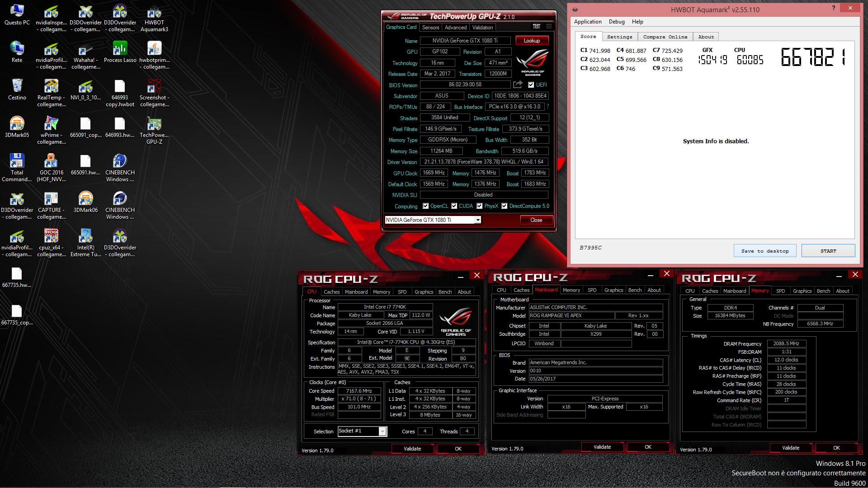Select the 667735.hwbot file on desktop
The height and width of the screenshot is (488, 868).
click(x=17, y=277)
